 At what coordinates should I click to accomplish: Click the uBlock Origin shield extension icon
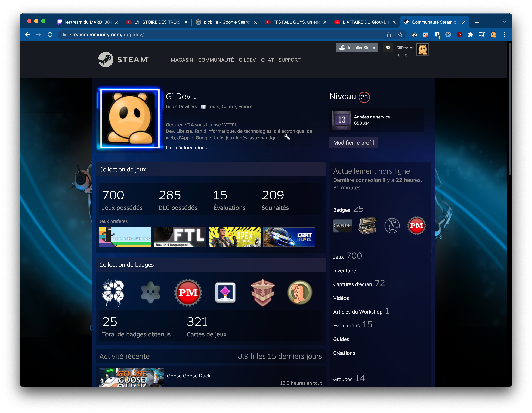tap(459, 35)
